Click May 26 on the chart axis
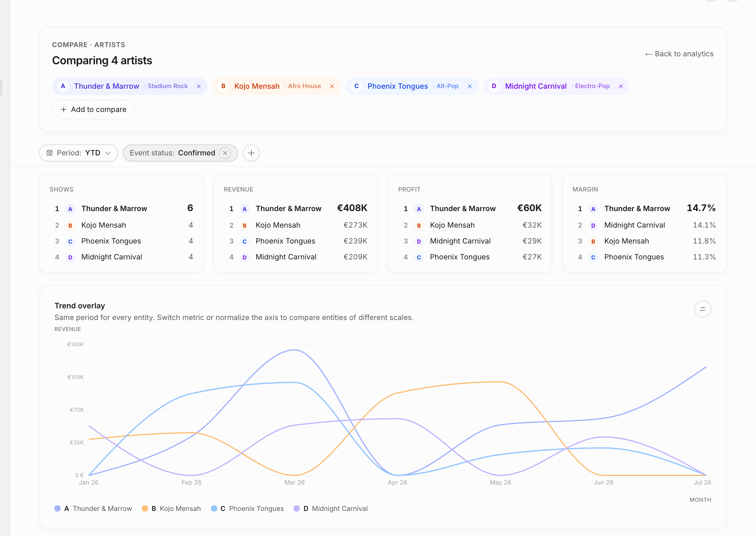 tap(500, 482)
